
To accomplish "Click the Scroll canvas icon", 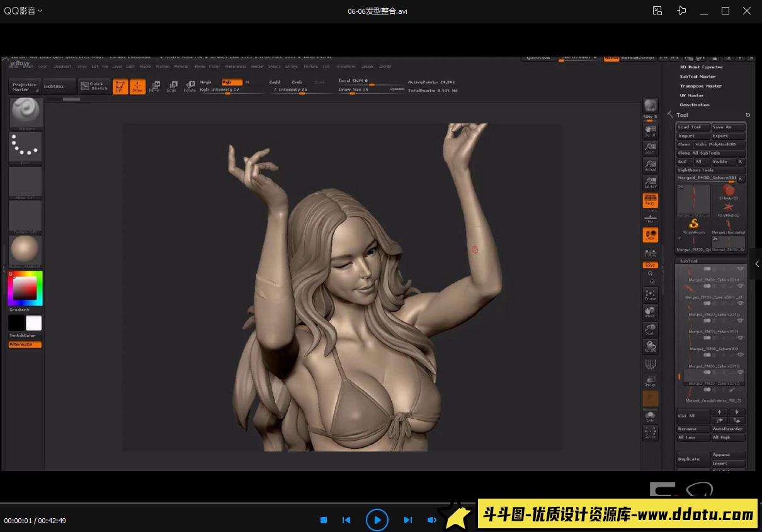I will [x=651, y=130].
